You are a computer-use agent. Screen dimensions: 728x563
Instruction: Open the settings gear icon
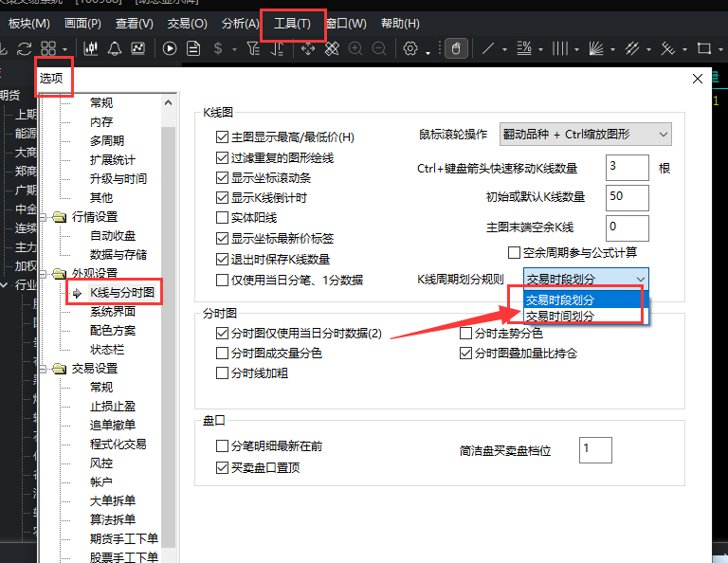pyautogui.click(x=410, y=48)
